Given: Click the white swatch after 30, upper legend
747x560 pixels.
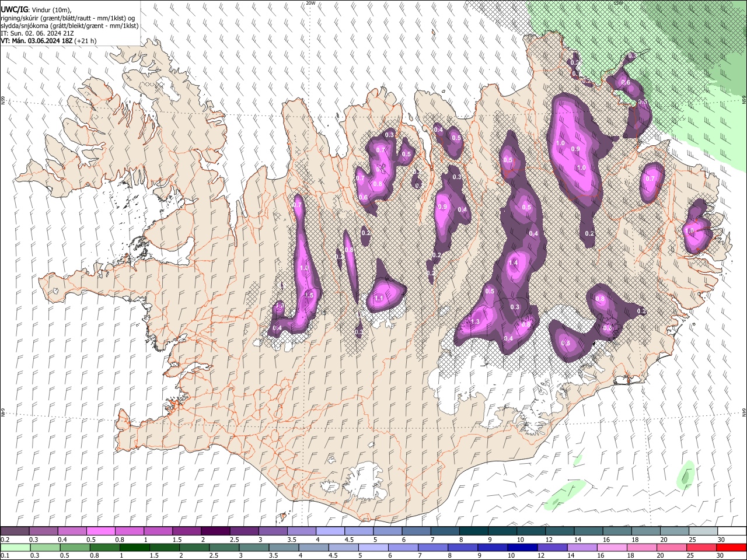Looking at the screenshot, I should click(x=731, y=531).
